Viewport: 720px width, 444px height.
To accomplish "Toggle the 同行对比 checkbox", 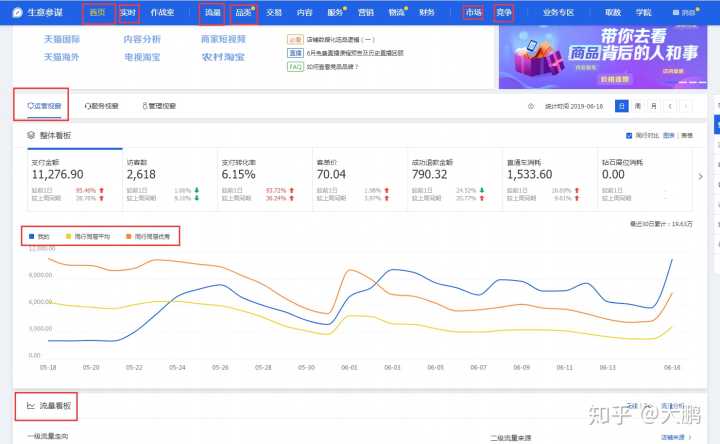I will pos(627,135).
